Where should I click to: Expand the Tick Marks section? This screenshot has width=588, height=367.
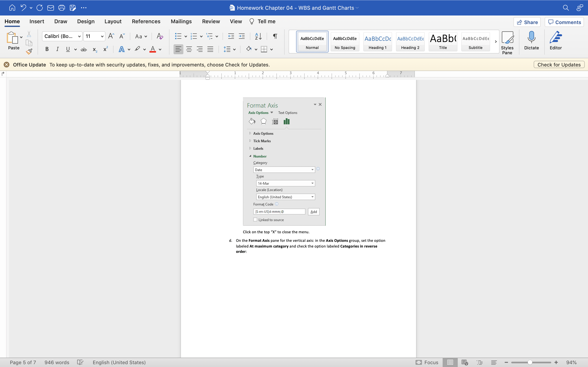coord(250,141)
